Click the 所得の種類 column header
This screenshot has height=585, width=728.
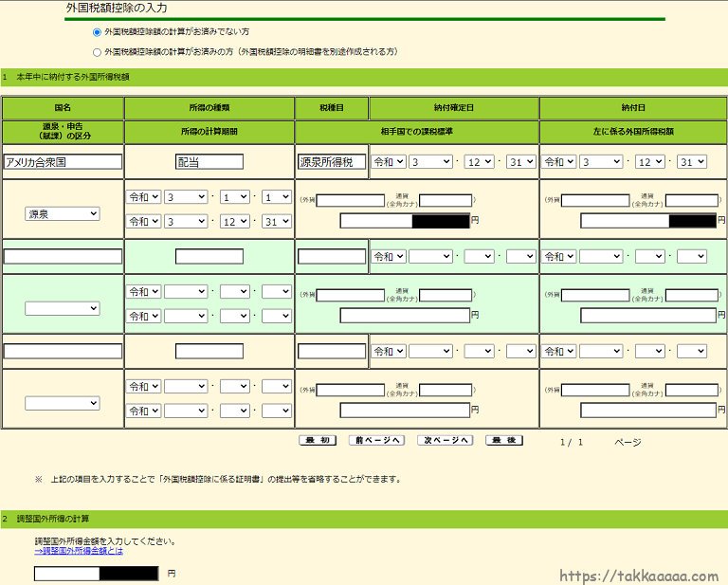coord(209,108)
